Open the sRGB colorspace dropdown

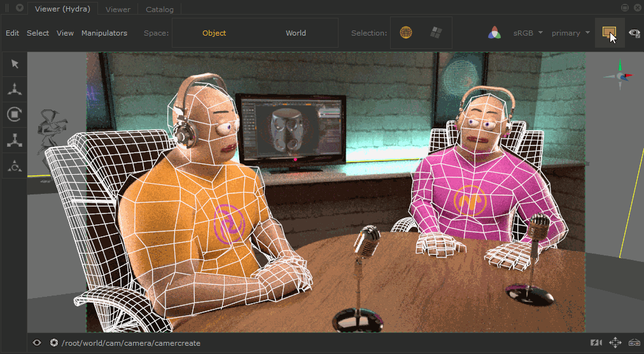[528, 33]
